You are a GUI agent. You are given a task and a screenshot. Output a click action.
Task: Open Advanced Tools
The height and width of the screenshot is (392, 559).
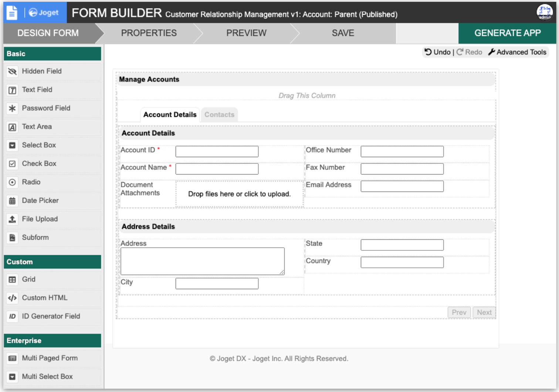pyautogui.click(x=517, y=52)
